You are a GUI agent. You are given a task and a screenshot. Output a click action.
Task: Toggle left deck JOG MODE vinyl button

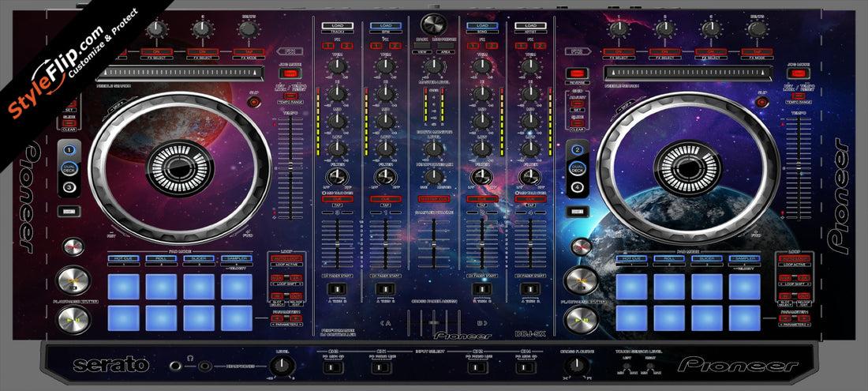pyautogui.click(x=290, y=73)
